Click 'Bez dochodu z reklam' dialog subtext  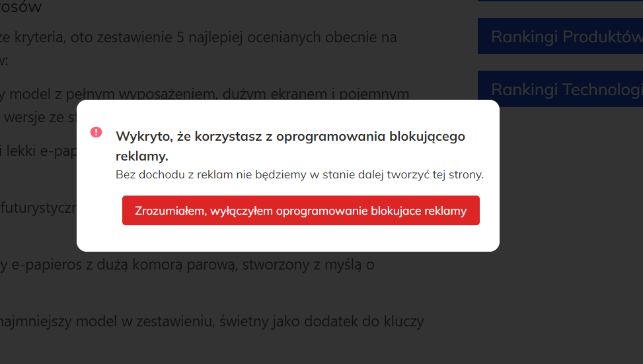point(299,175)
